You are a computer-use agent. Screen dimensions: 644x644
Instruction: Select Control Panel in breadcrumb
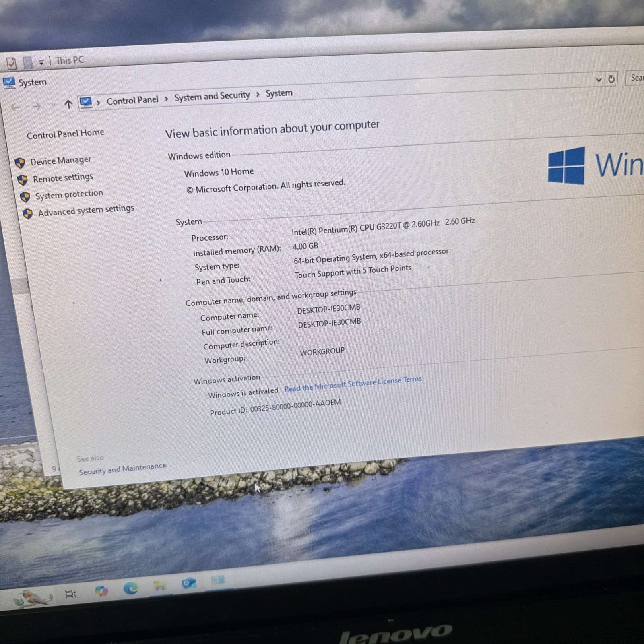pos(132,100)
